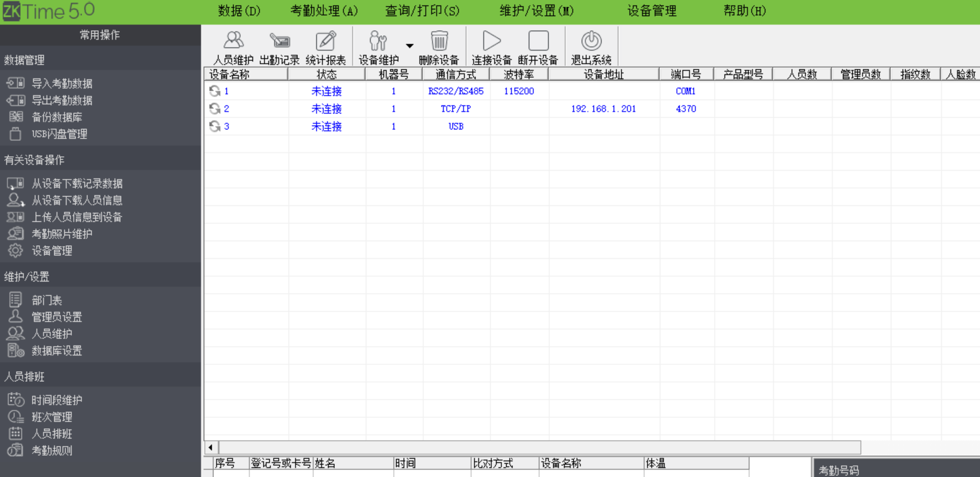Viewport: 980px width, 477px height.
Task: Click 从设备下载记录数据 in the sidebar
Action: [77, 184]
